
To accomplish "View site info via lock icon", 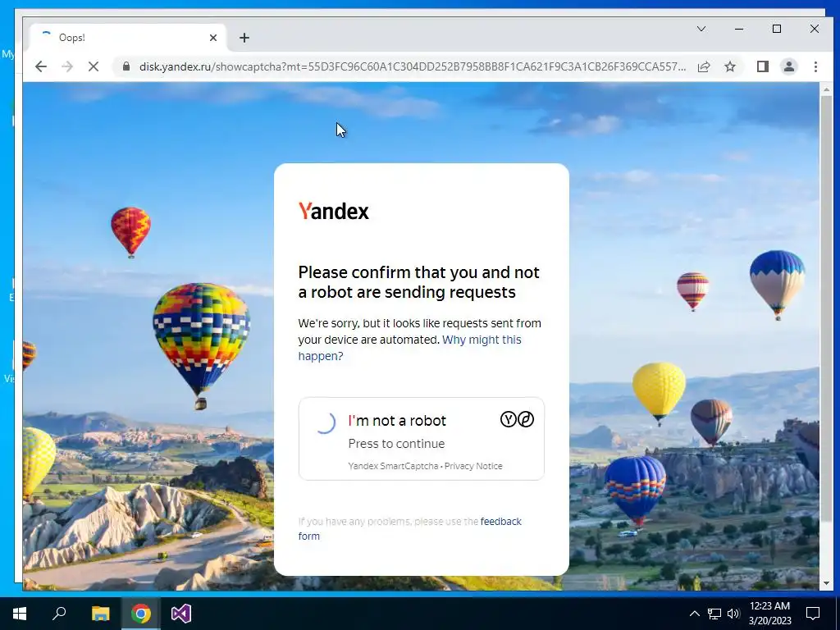I will (x=126, y=66).
